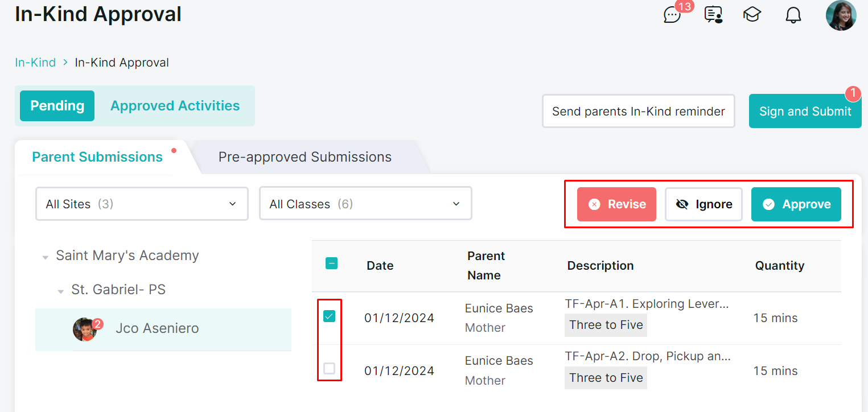Open the notifications bell
The width and height of the screenshot is (868, 412).
793,15
